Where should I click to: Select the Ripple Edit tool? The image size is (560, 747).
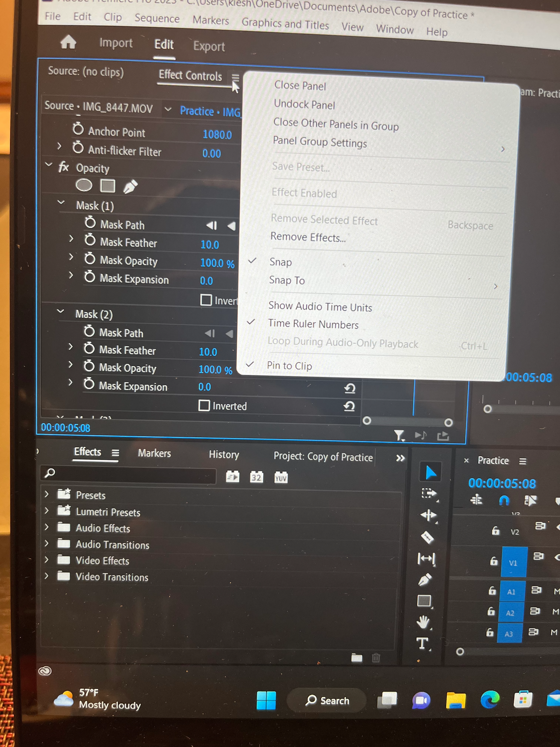428,515
